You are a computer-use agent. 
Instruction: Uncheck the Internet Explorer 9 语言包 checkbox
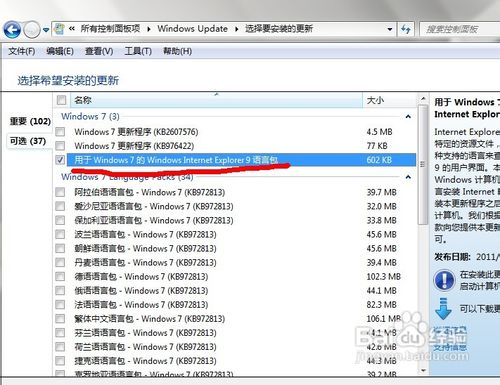pos(60,160)
